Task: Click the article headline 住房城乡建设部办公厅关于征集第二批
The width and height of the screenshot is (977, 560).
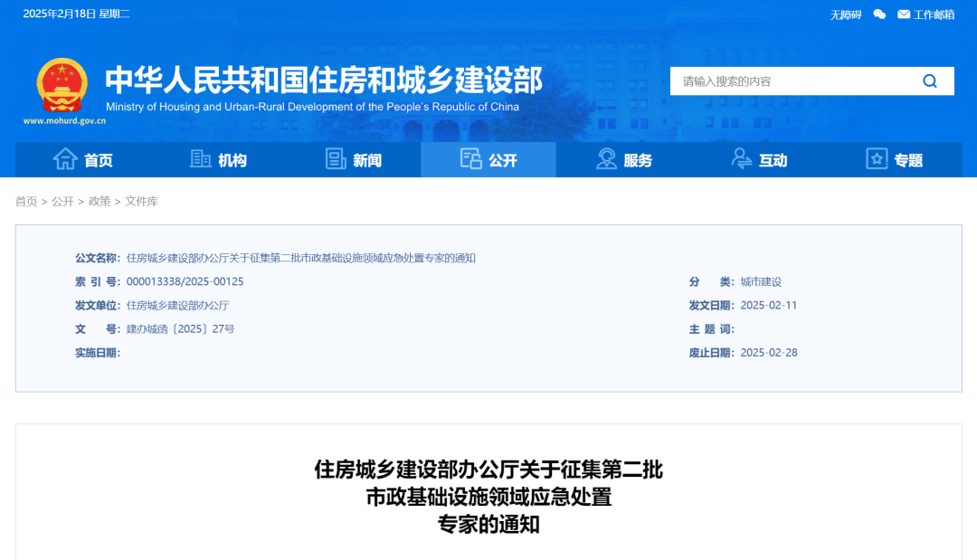Action: point(488,469)
